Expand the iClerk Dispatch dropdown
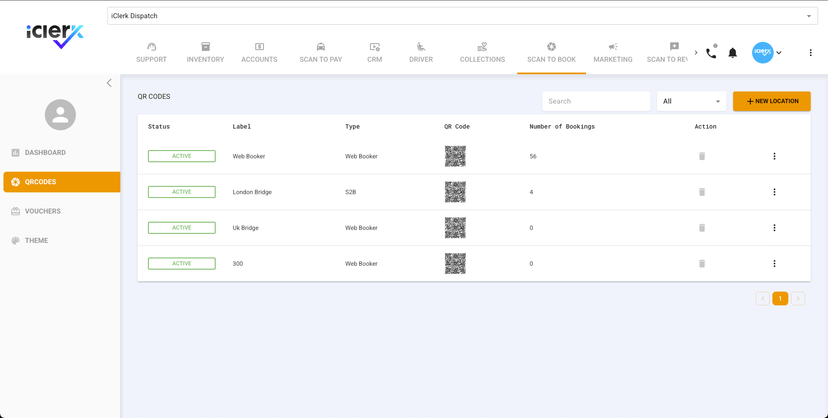 [808, 16]
